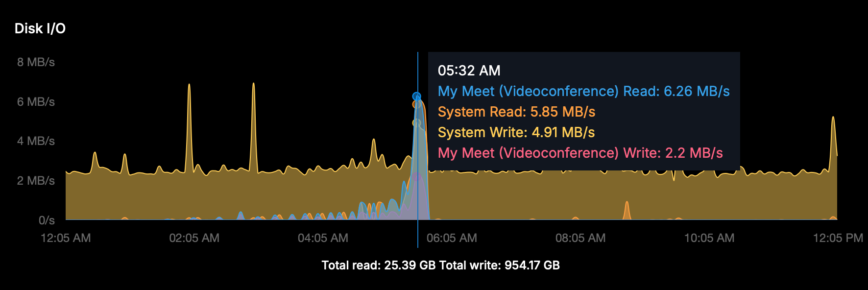
Task: Click the 05:32 AM tooltip timestamp
Action: coord(469,71)
